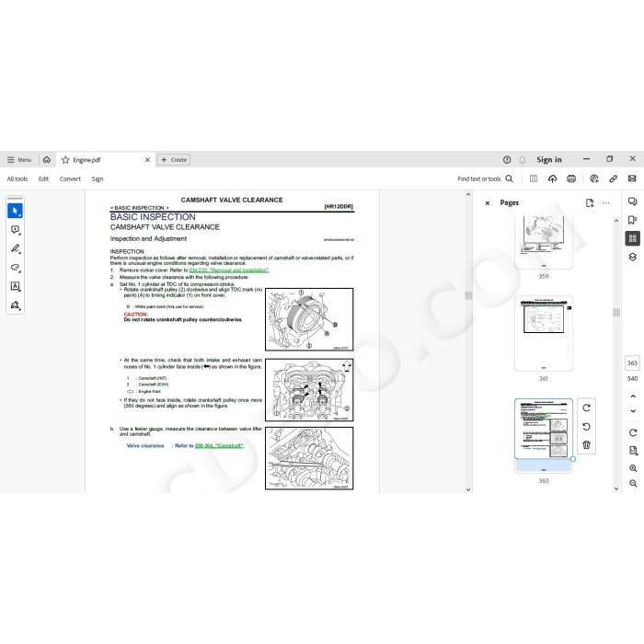Click the insert page icon in Pages panel
Viewport: 644px width, 644px height.
tap(590, 203)
